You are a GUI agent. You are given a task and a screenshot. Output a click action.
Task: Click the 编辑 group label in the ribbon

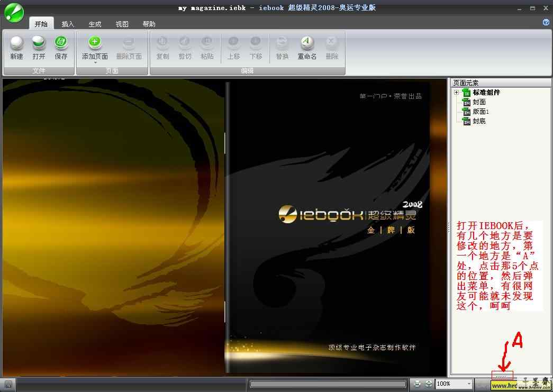[247, 71]
